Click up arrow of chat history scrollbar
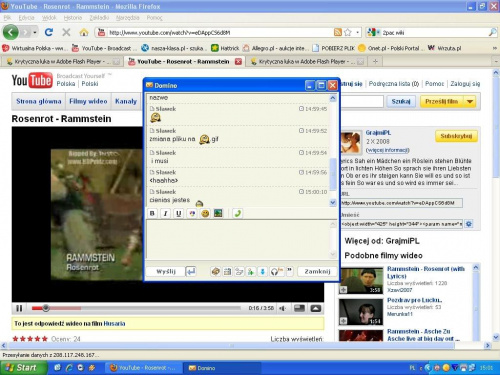This screenshot has width=500, height=375. [x=333, y=98]
